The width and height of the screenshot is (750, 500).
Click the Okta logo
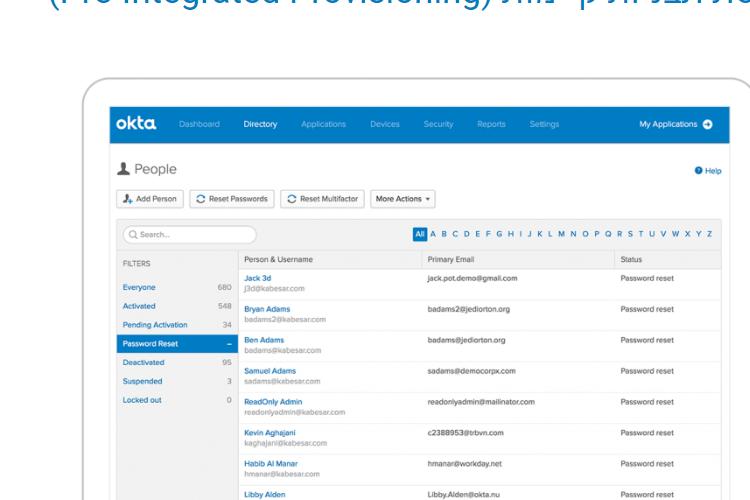pyautogui.click(x=136, y=123)
